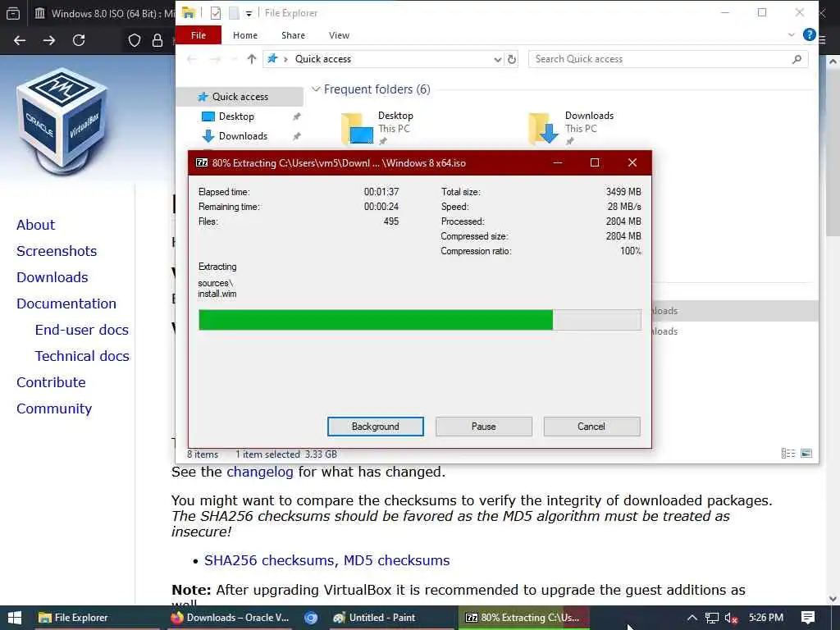Click the properties checkmark in quick toolbar

[x=216, y=13]
